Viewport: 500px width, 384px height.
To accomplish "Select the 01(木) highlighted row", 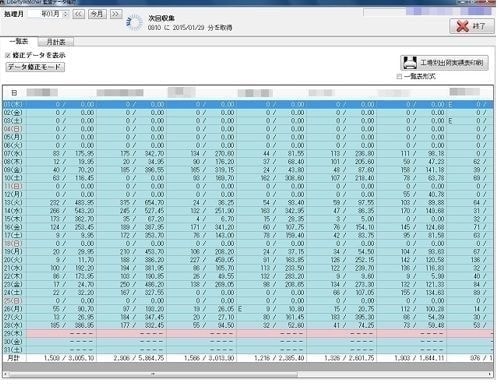I will (248, 104).
